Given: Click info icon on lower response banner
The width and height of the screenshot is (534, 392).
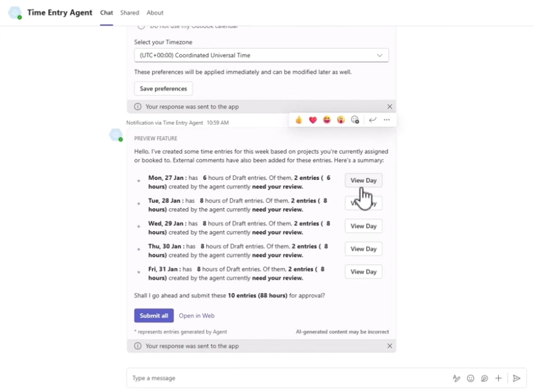Looking at the screenshot, I should (x=138, y=346).
